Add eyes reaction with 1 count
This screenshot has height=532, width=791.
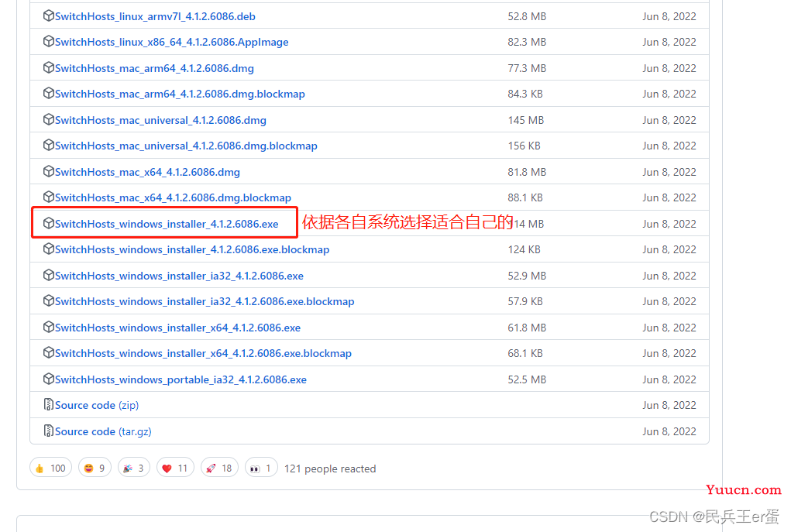tap(261, 468)
